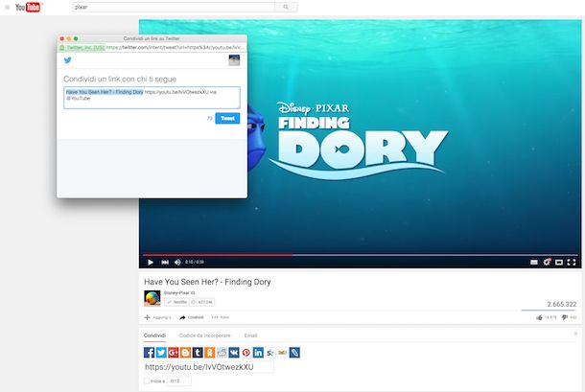
Task: Share on reddit
Action: (222, 353)
